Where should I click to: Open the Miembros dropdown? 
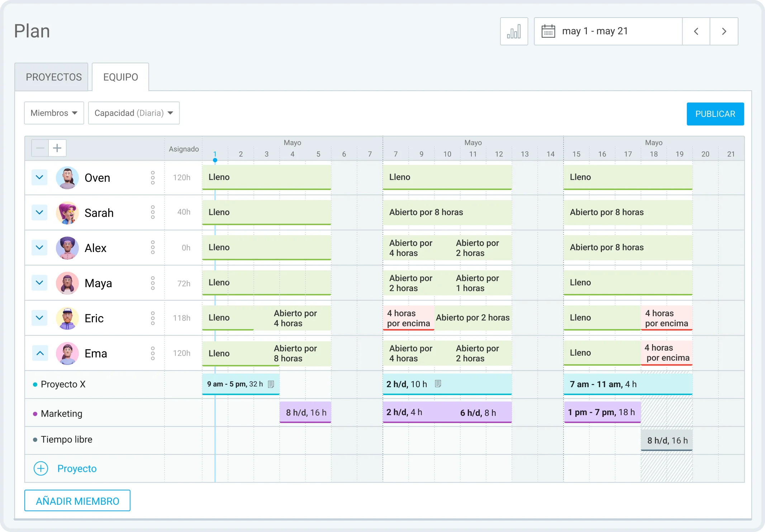(x=54, y=113)
